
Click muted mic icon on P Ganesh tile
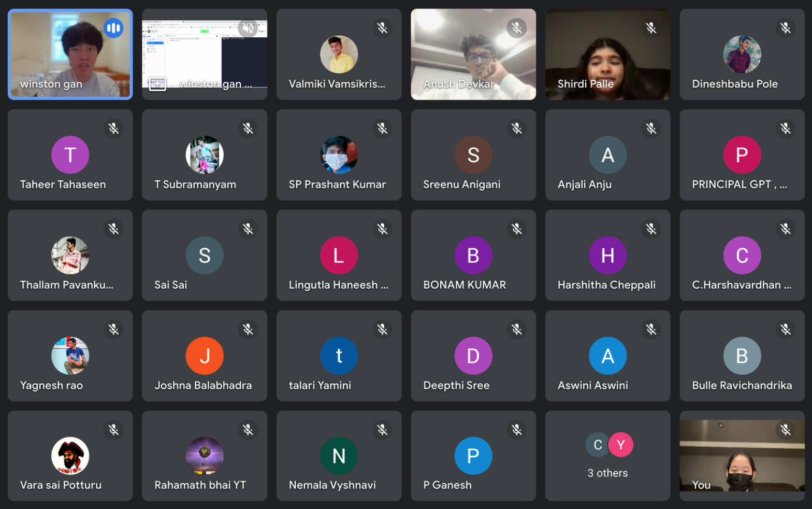click(517, 430)
